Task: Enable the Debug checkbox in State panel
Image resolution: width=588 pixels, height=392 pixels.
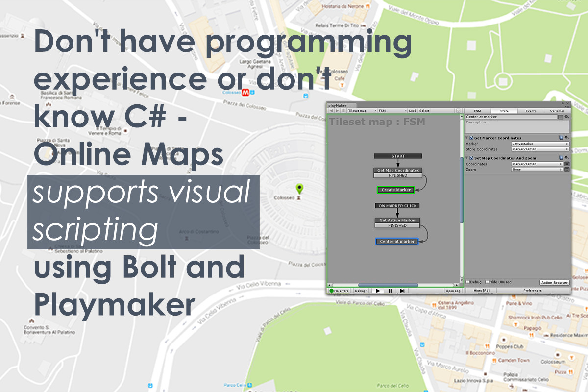Action: [468, 282]
